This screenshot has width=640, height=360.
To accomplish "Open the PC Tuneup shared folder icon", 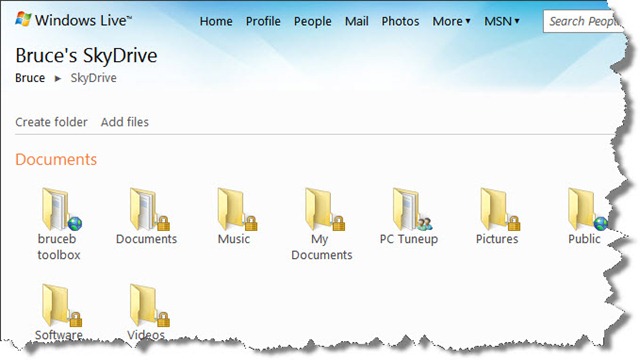I will 413,209.
